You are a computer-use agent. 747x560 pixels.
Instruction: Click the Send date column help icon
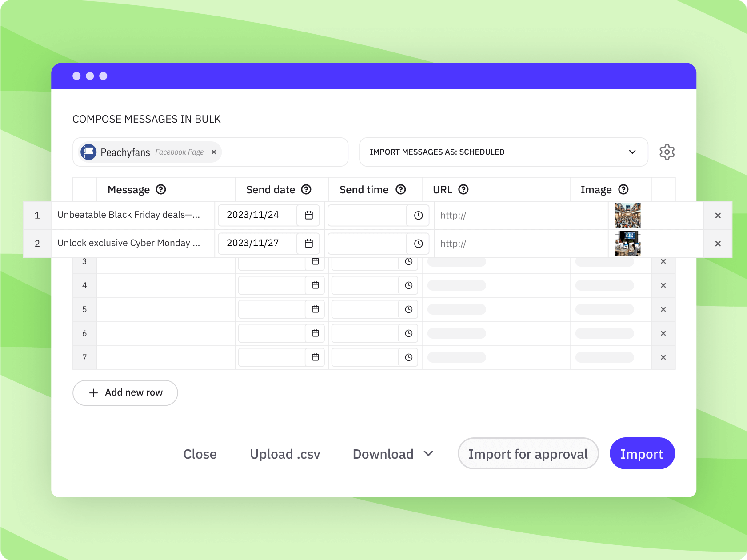[x=306, y=189]
